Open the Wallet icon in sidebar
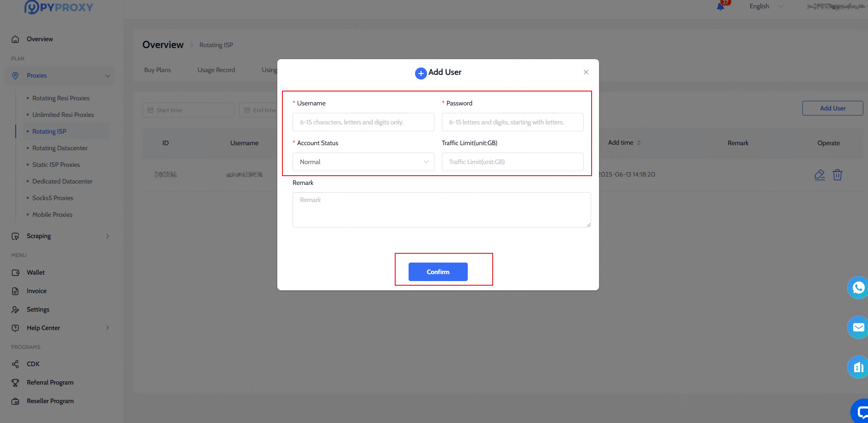Viewport: 868px width, 423px height. pos(16,273)
